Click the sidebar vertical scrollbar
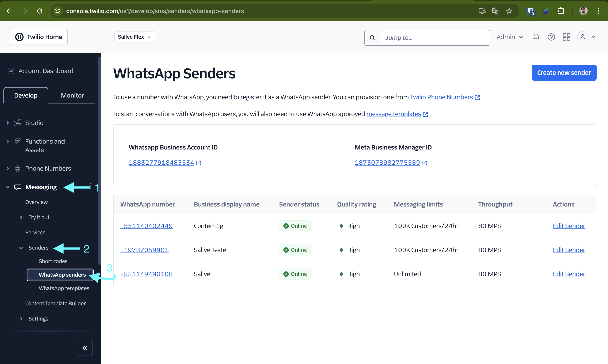This screenshot has height=364, width=608. coord(100,161)
